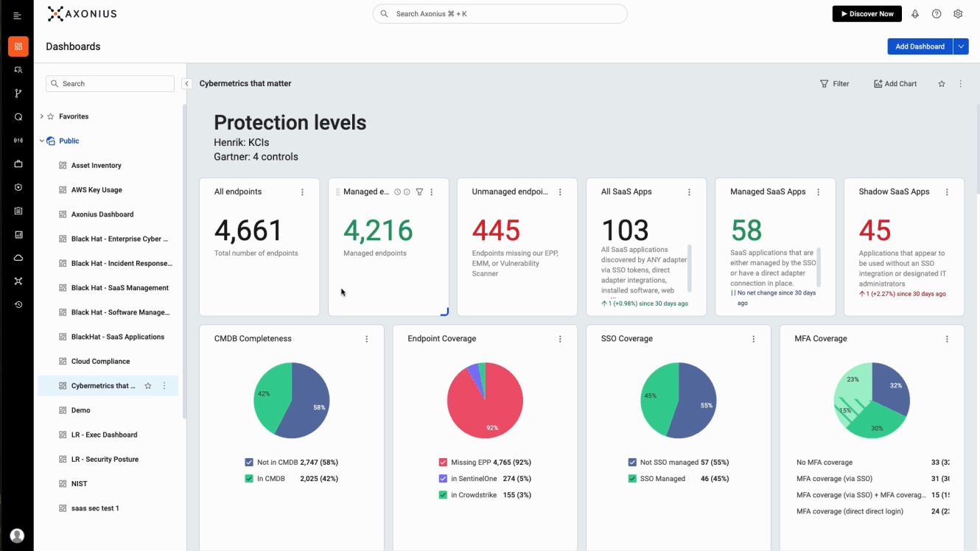Open the user profile avatar
Image resolution: width=980 pixels, height=551 pixels.
(17, 536)
